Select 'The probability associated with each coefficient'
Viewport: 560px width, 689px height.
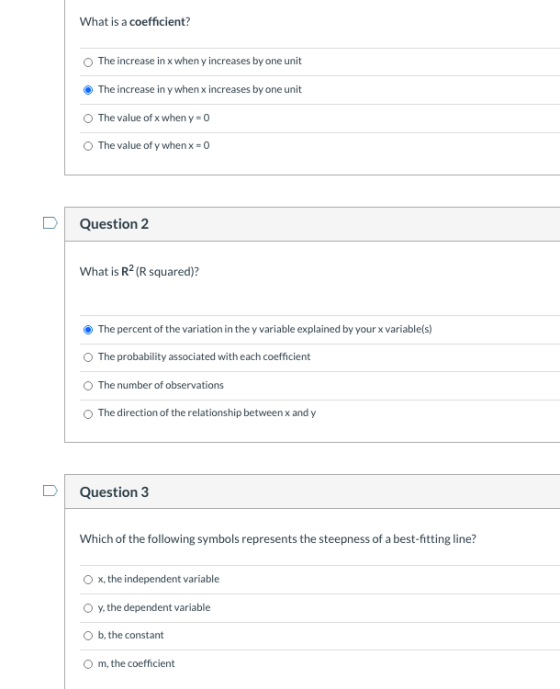point(88,357)
